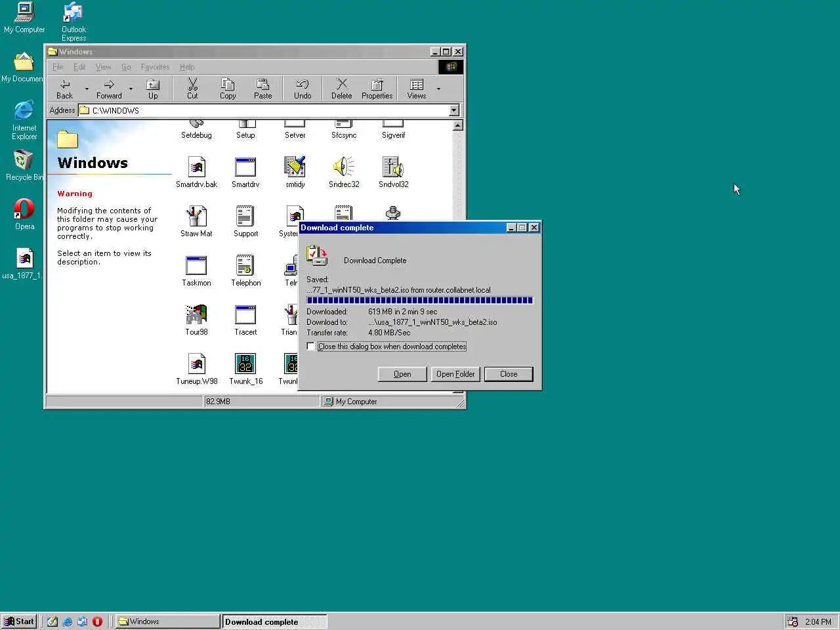This screenshot has width=840, height=630.
Task: Switch to Windows folder taskbar button
Action: click(x=167, y=621)
